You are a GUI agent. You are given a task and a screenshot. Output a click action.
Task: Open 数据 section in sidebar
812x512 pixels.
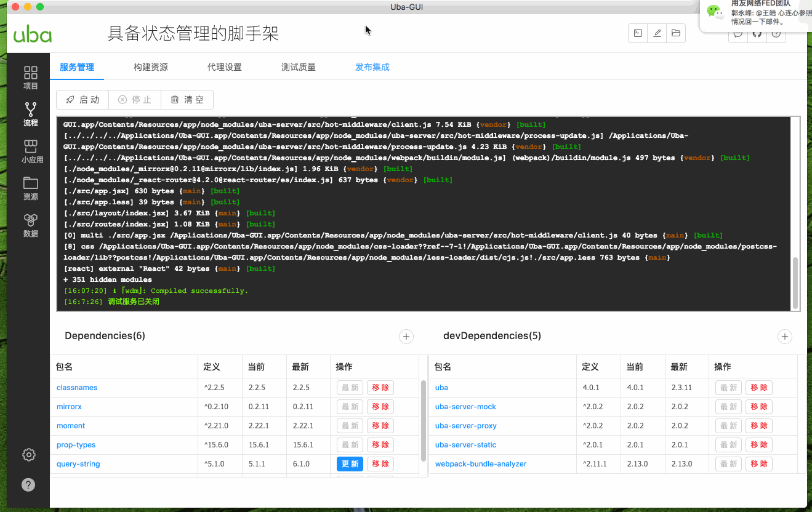(31, 226)
